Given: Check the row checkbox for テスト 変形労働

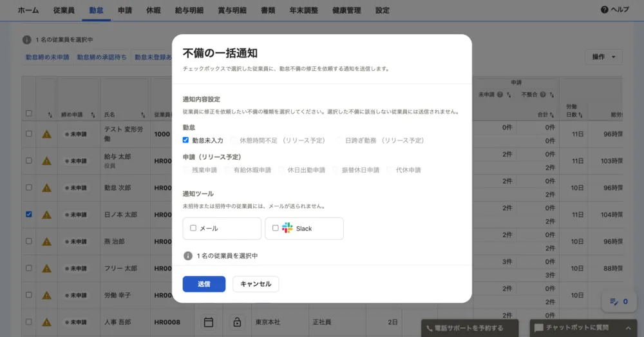Looking at the screenshot, I should click(29, 133).
